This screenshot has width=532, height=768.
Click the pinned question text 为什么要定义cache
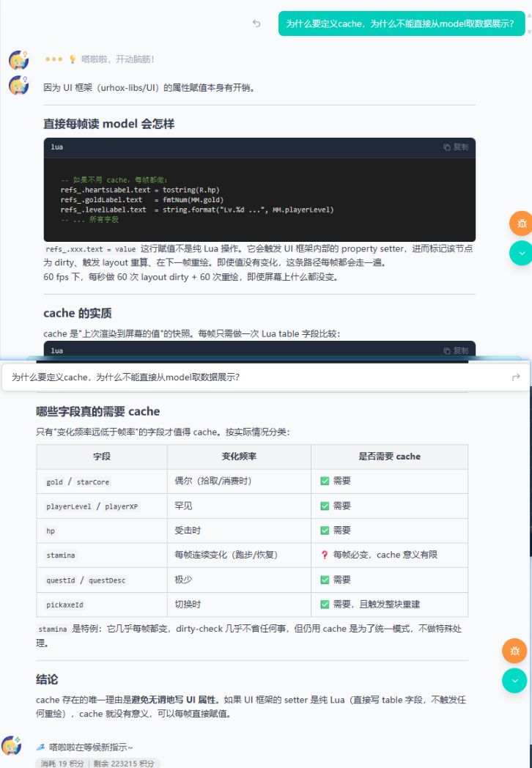click(x=125, y=377)
